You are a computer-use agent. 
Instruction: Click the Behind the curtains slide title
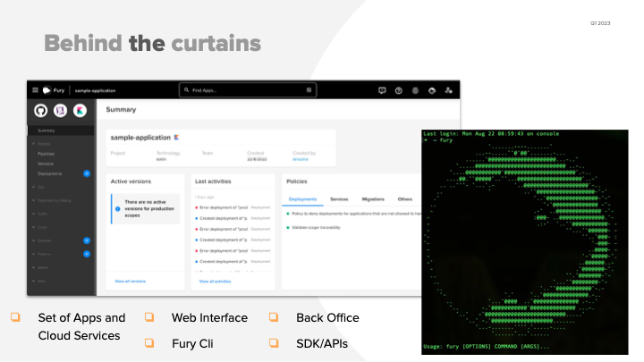click(x=152, y=43)
